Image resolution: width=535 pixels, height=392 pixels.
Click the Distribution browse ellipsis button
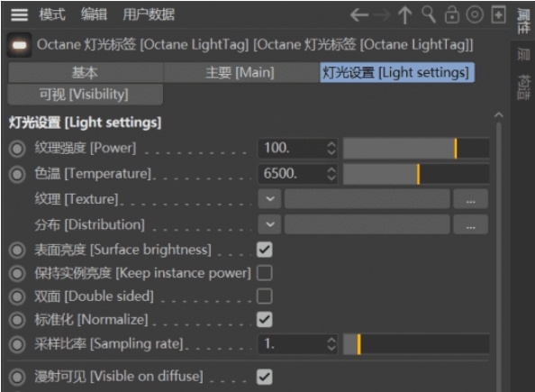click(471, 224)
